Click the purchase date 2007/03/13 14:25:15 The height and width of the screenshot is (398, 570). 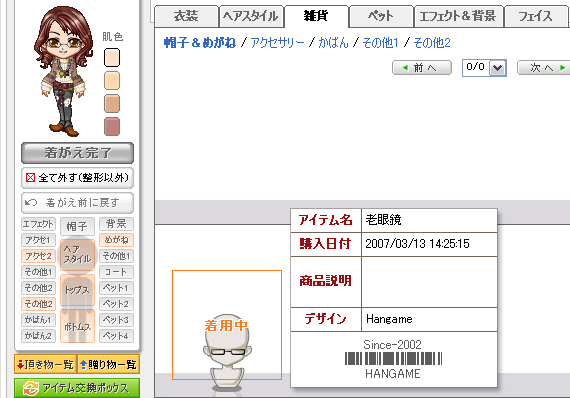(417, 244)
